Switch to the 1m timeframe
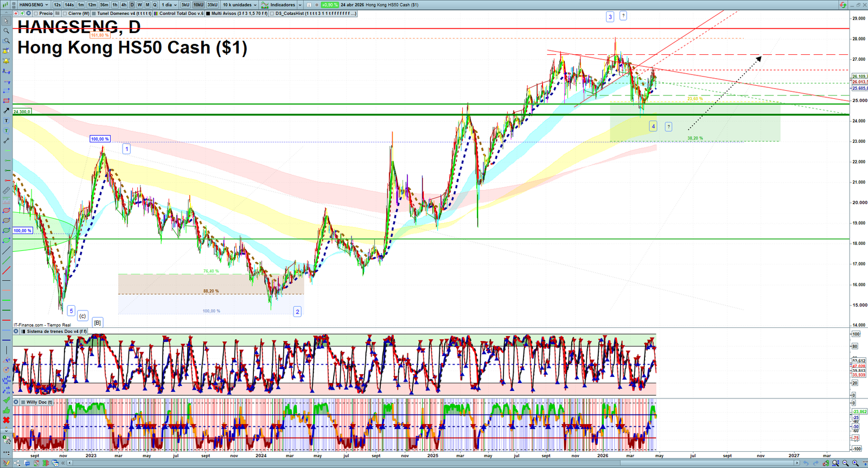This screenshot has width=868, height=468. click(x=81, y=5)
